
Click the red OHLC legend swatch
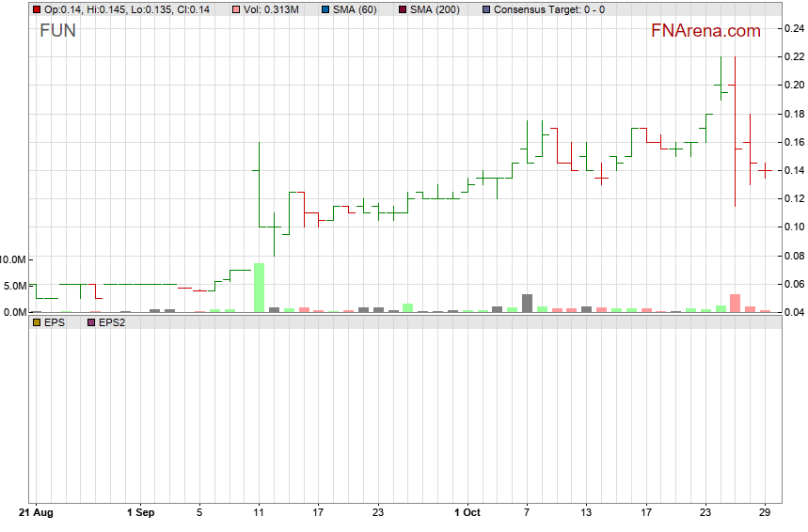37,9
